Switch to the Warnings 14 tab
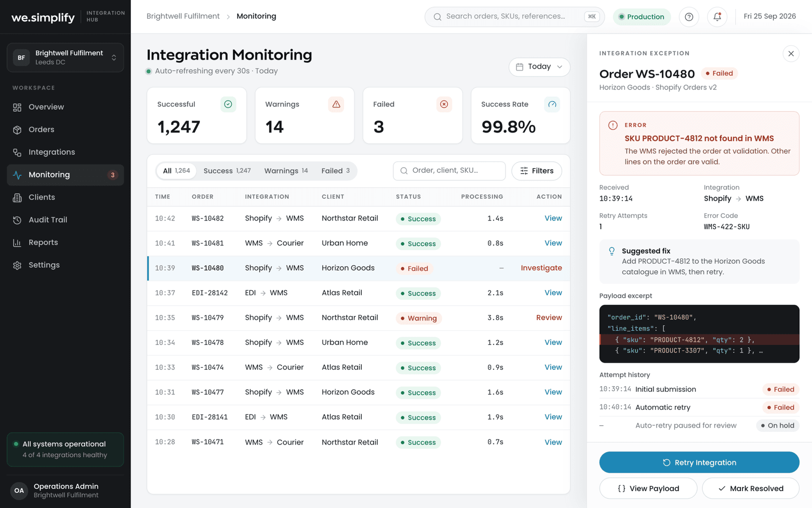 [x=286, y=171]
